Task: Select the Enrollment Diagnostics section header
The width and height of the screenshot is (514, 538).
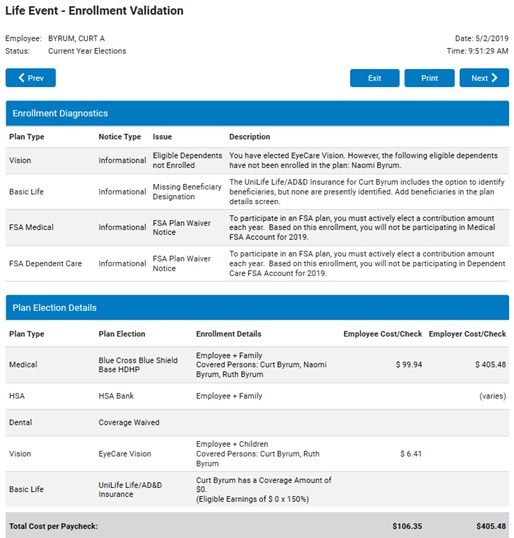Action: click(x=257, y=113)
